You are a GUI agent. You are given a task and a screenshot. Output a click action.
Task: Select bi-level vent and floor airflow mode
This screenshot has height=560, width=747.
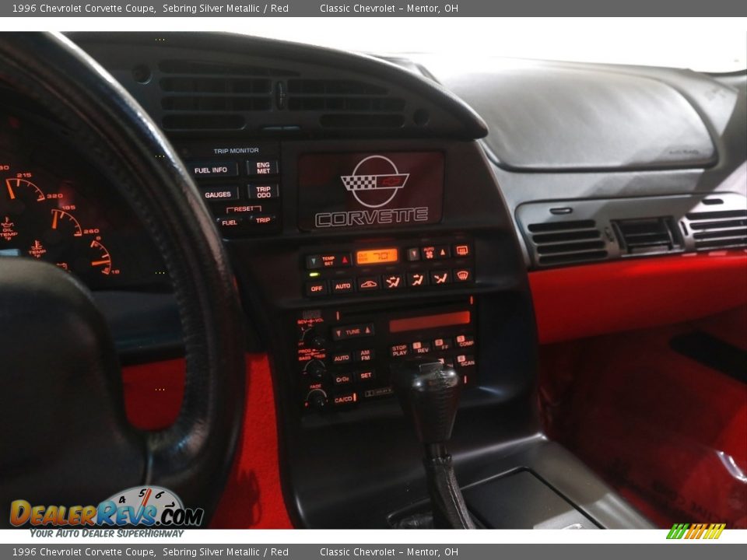click(x=393, y=282)
